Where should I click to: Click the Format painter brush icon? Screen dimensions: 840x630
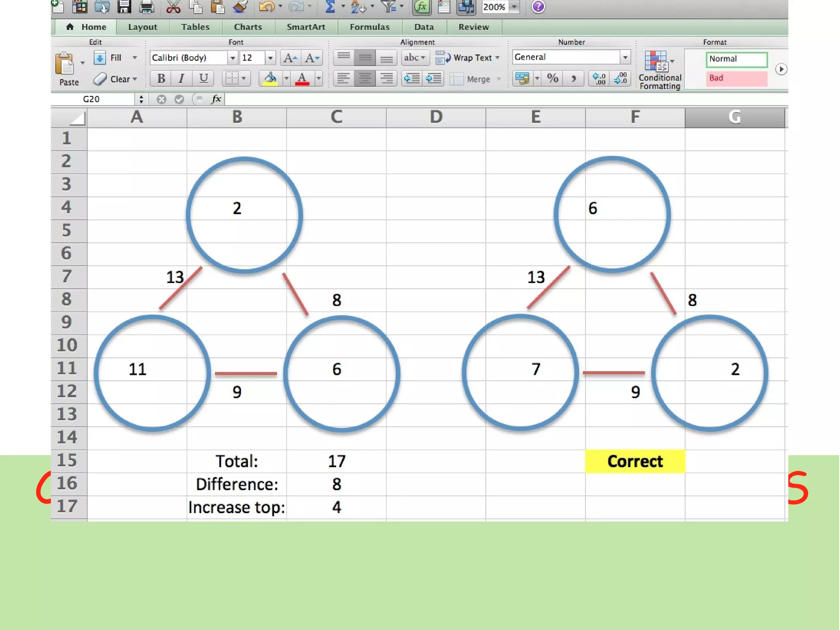[240, 7]
